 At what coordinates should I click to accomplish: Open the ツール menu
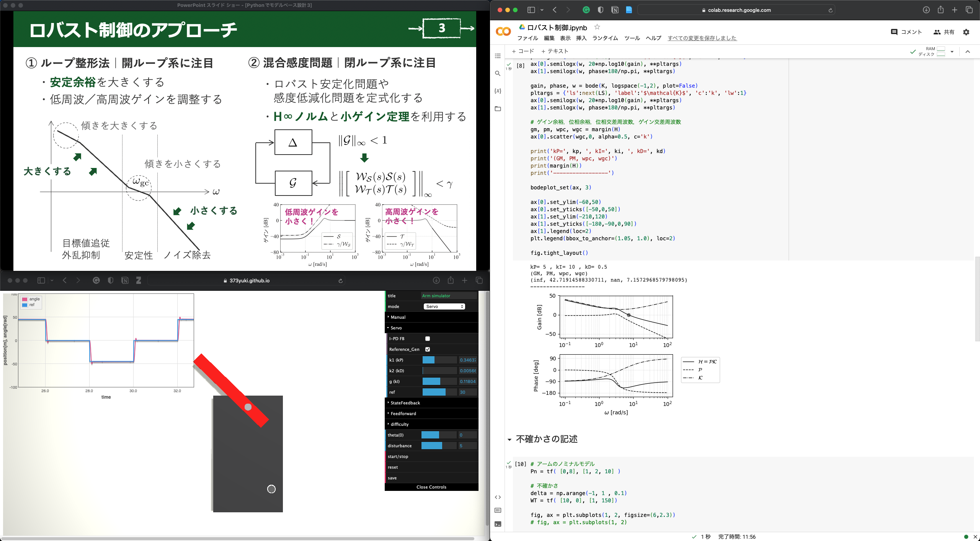632,38
